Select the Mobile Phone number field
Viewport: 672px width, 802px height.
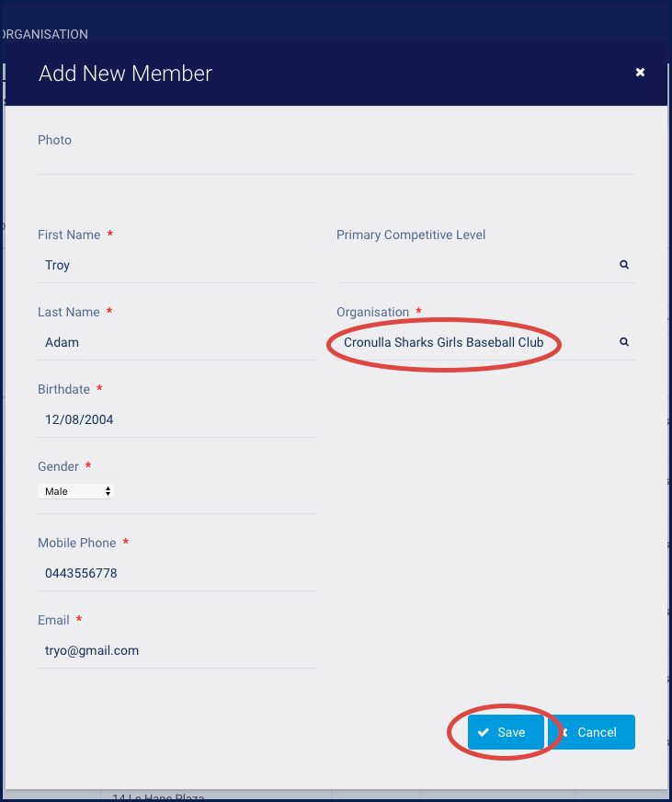coord(177,573)
